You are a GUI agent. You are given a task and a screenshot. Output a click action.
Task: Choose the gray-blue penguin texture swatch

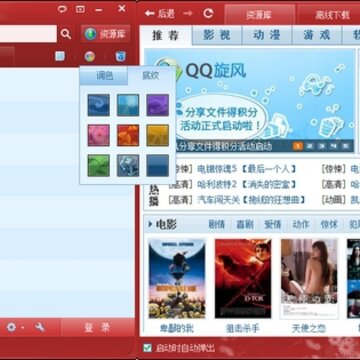(x=128, y=165)
